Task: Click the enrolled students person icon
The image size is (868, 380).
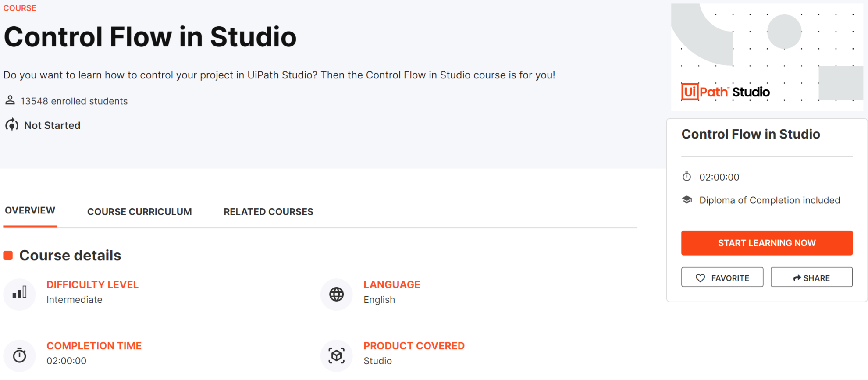Action: [10, 100]
